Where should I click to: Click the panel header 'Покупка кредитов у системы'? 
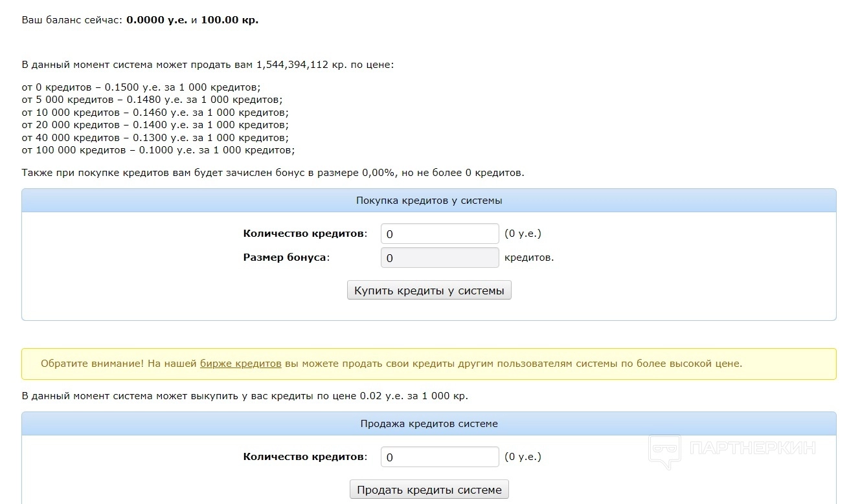tap(429, 201)
